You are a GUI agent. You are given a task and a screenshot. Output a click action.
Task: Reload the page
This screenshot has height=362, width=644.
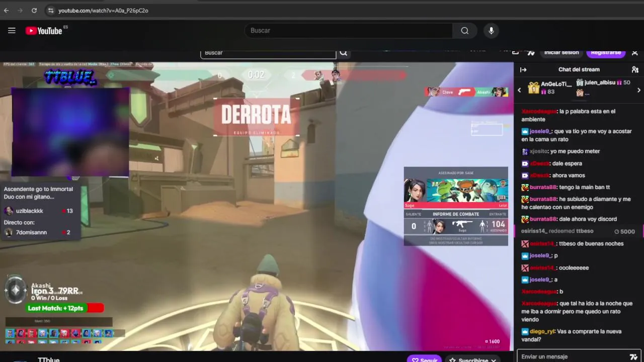coord(34,10)
